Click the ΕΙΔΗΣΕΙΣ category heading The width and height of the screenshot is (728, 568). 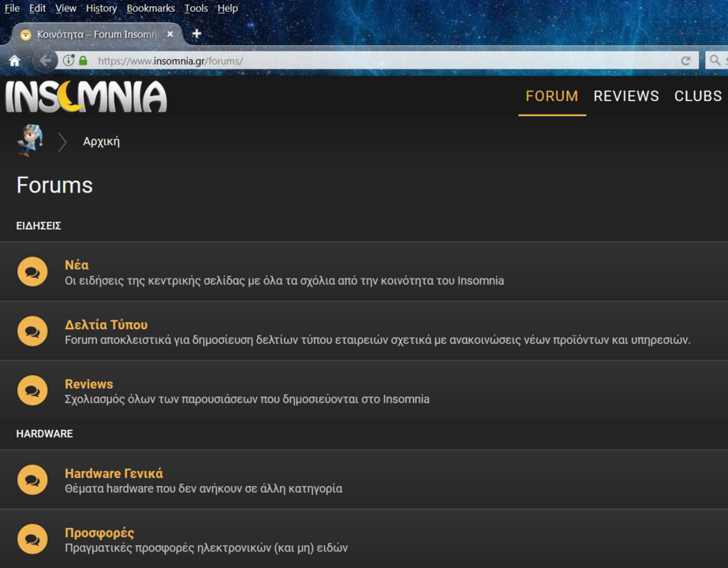pyautogui.click(x=39, y=226)
